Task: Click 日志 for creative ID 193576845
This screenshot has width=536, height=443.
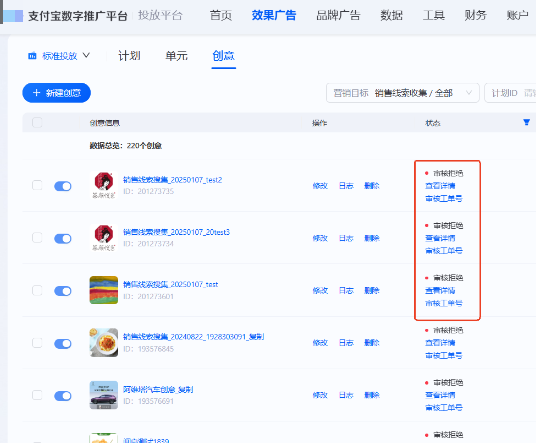Action: [346, 343]
